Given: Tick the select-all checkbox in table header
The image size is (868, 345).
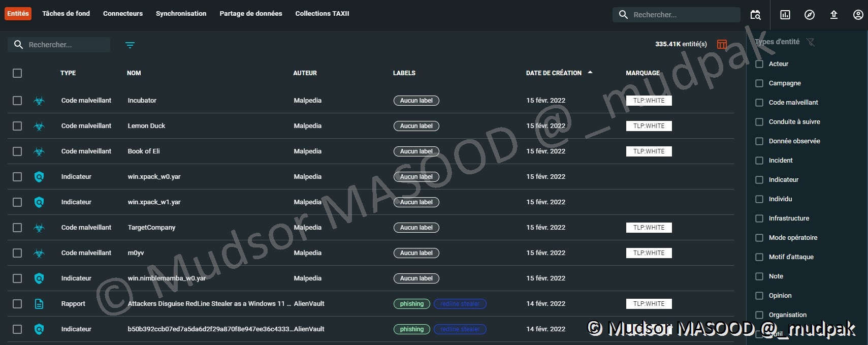Looking at the screenshot, I should coord(17,73).
